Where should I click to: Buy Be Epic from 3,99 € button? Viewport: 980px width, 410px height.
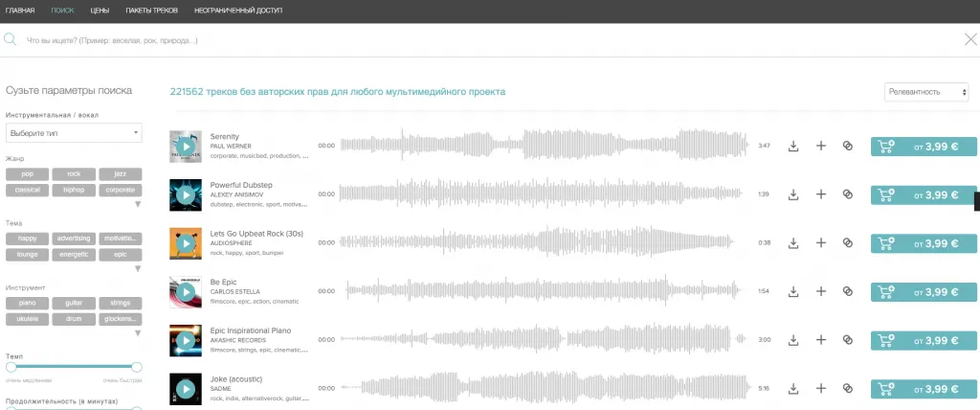pos(924,292)
